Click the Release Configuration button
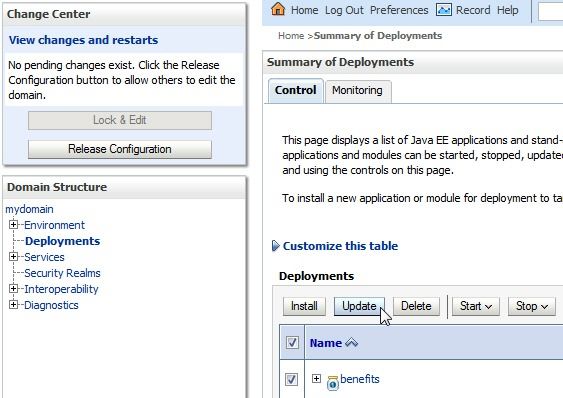 (120, 149)
